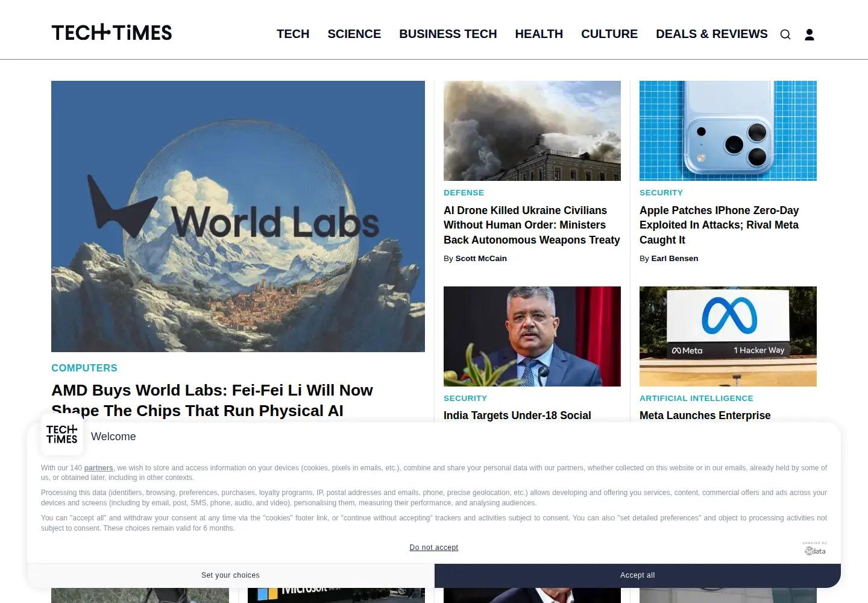Image resolution: width=868 pixels, height=603 pixels.
Task: Open the BUSINESS TECH section
Action: (x=448, y=34)
